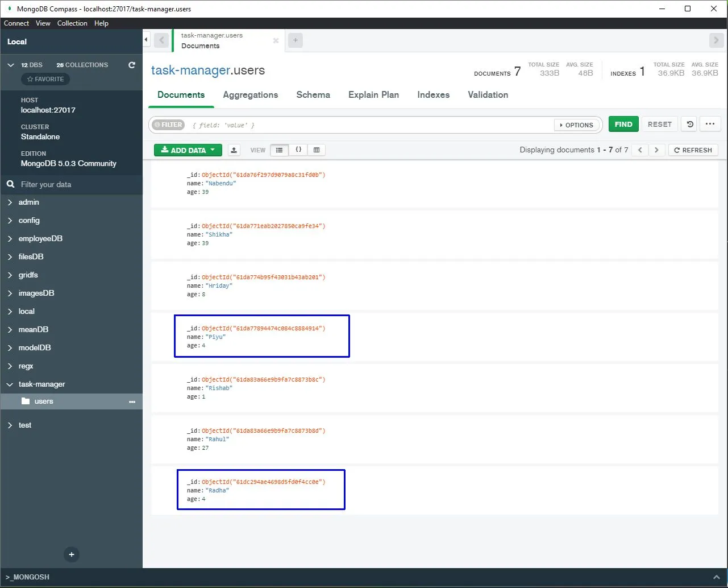Expand the gridfs database
The image size is (728, 588).
tap(10, 275)
